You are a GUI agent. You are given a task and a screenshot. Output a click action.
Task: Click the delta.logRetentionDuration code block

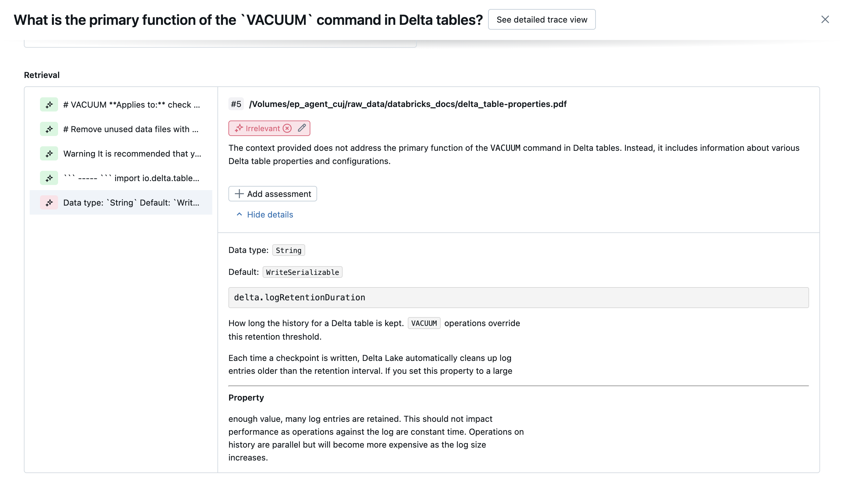[x=518, y=297]
